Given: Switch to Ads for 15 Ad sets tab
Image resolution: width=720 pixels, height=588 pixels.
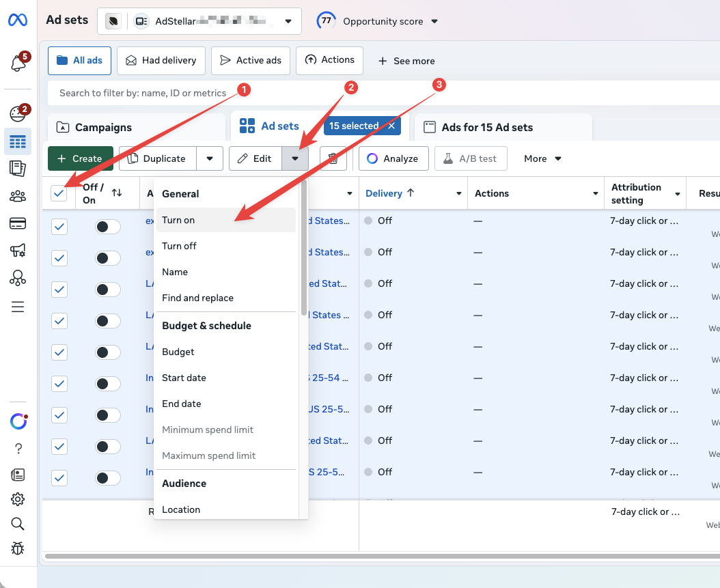Looking at the screenshot, I should click(x=503, y=127).
